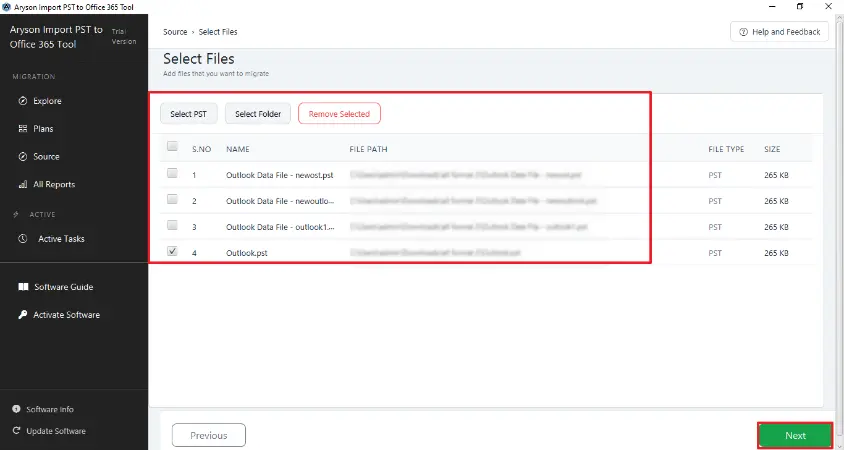Screen dimensions: 844x450
Task: Click the green Next button
Action: tap(795, 435)
